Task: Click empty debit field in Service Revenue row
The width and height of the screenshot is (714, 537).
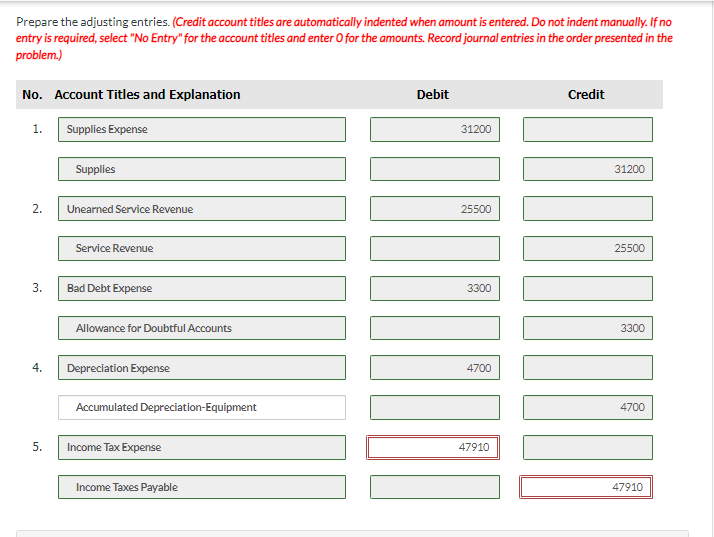Action: [x=435, y=248]
